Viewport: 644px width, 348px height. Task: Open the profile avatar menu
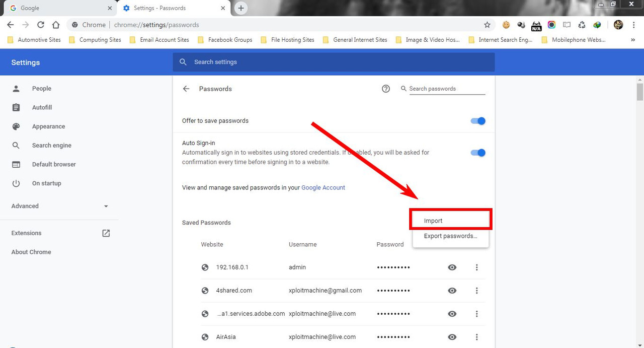pyautogui.click(x=618, y=25)
